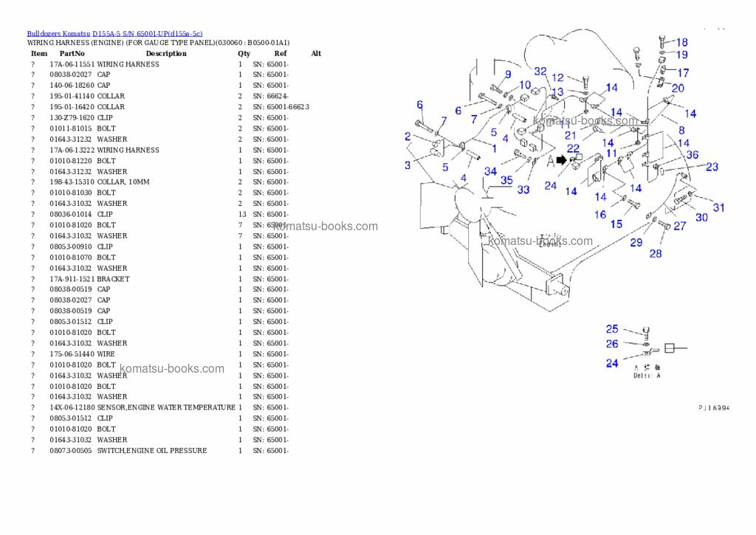Click callout number 31 in the diagram

pyautogui.click(x=718, y=207)
